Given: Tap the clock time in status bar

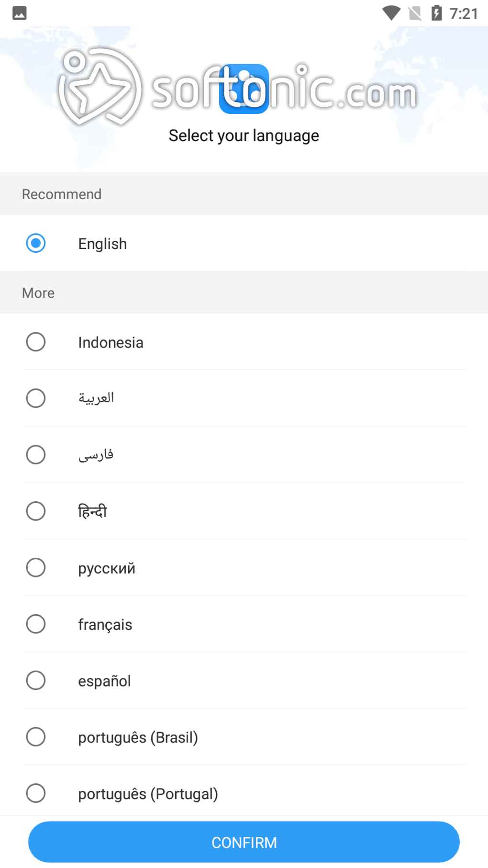Looking at the screenshot, I should point(464,13).
